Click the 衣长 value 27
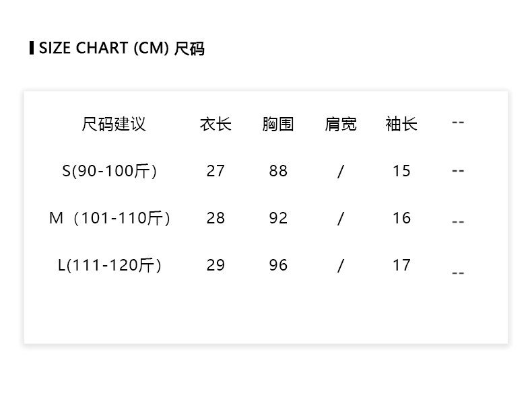The height and width of the screenshot is (393, 532). 215,171
